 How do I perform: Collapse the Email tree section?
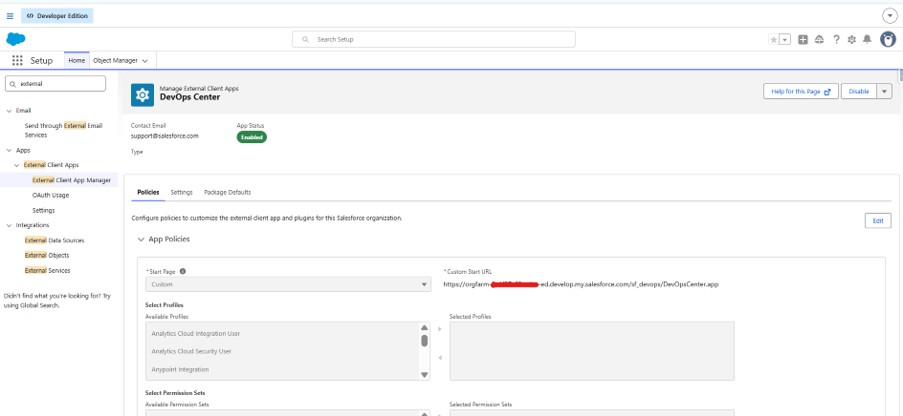(9, 111)
